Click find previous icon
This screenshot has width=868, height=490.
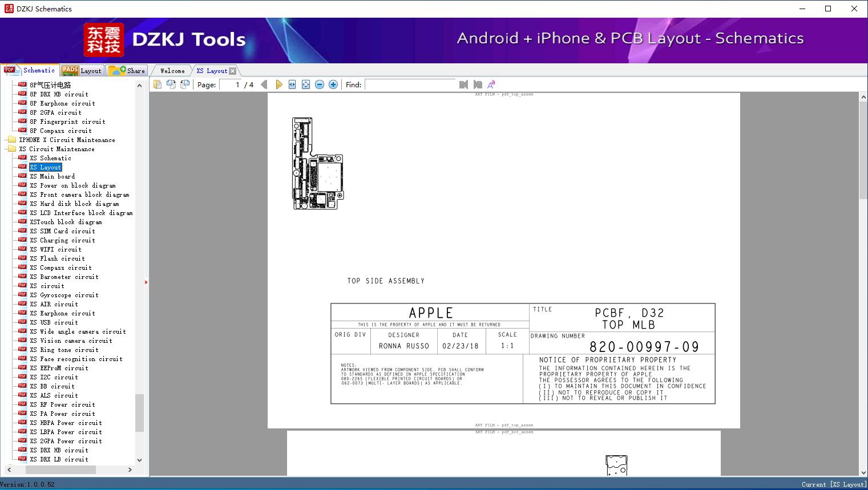point(463,84)
